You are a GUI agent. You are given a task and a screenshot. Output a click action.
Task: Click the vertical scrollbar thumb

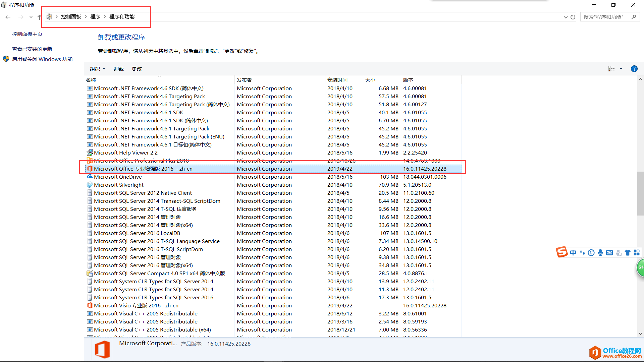640,193
